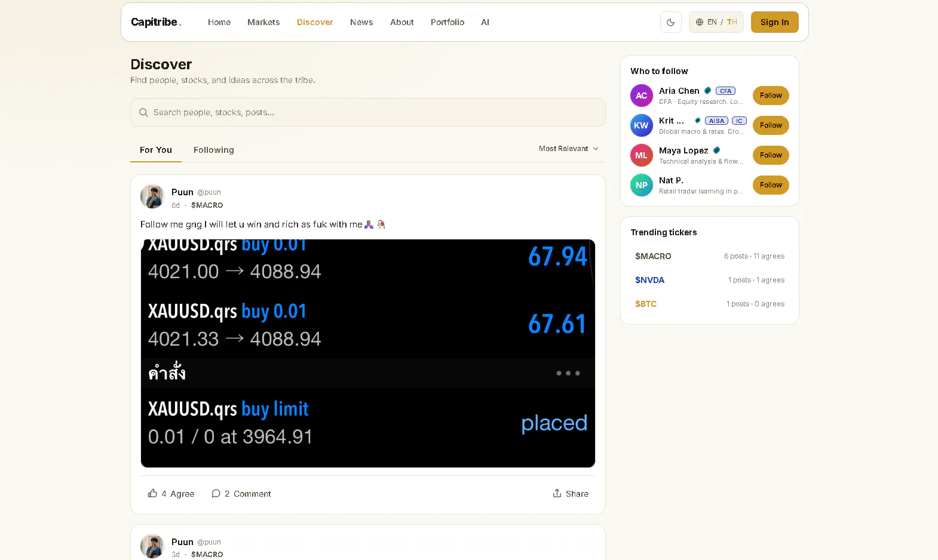Click the globe icon in language switcher

coord(700,22)
